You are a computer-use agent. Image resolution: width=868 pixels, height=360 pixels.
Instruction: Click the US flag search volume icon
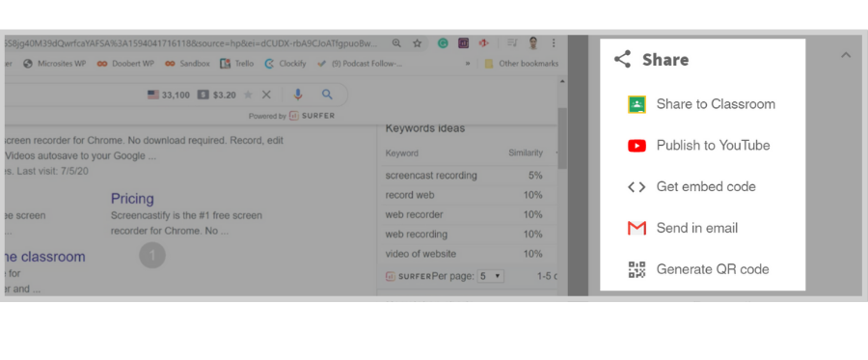153,96
